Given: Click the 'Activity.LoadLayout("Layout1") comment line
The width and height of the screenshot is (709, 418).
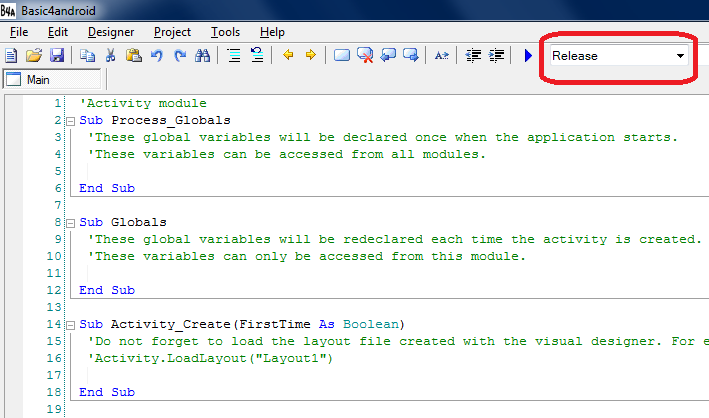Looking at the screenshot, I should pyautogui.click(x=210, y=359).
